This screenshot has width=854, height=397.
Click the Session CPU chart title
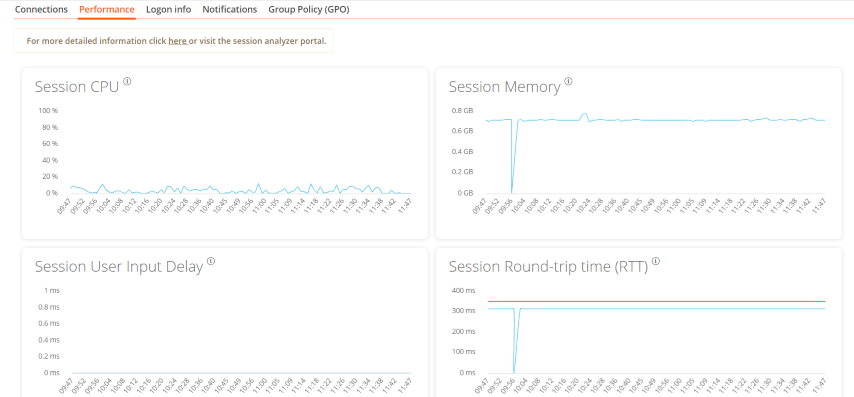tap(77, 87)
